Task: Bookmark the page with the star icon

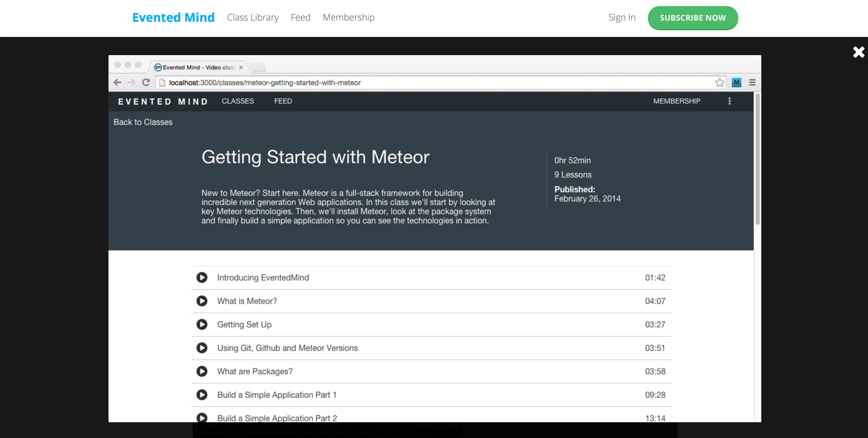Action: point(720,82)
